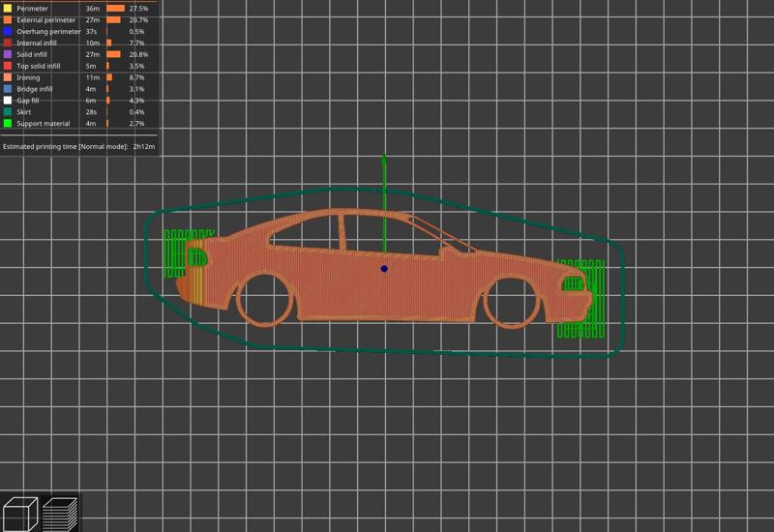Click the purple Solid infill swatch
Viewport: 774px width, 532px height.
[x=8, y=54]
